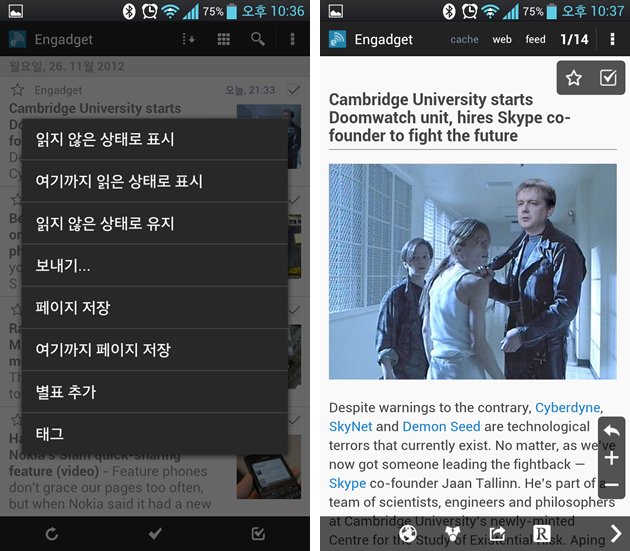This screenshot has height=551, width=630.
Task: Open overflow menu on article screen
Action: point(612,39)
